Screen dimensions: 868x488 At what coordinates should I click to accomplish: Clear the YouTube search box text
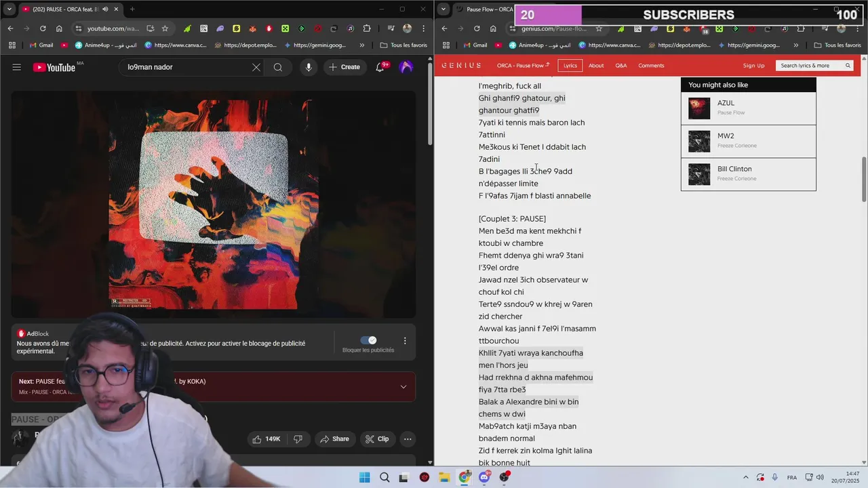pos(256,67)
